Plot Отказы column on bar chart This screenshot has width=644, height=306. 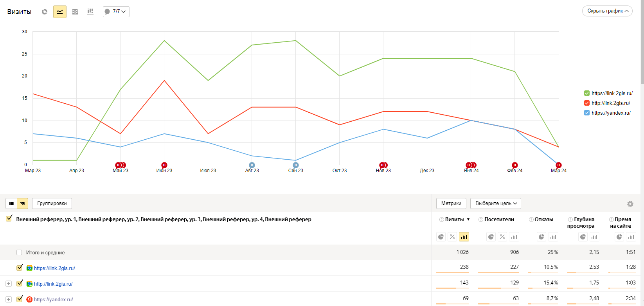[x=553, y=237]
